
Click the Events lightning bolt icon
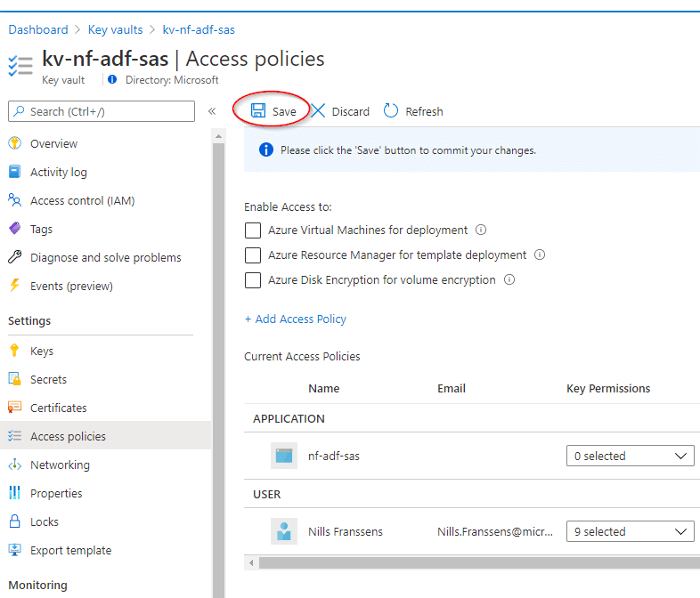(15, 285)
